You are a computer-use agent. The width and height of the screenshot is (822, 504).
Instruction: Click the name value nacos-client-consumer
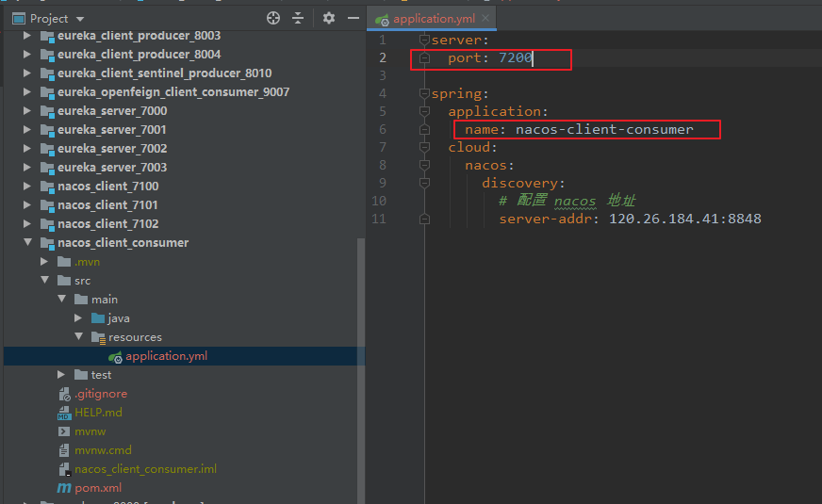[604, 129]
